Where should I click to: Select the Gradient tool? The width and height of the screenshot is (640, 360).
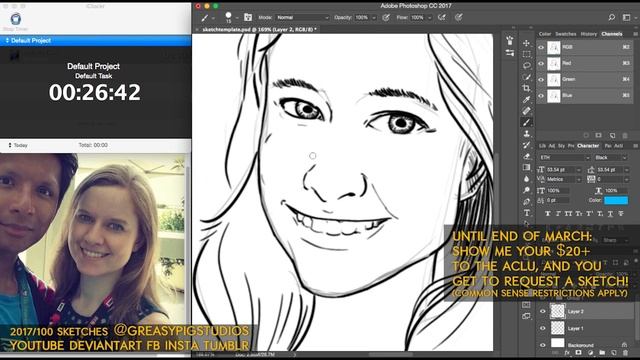(527, 167)
